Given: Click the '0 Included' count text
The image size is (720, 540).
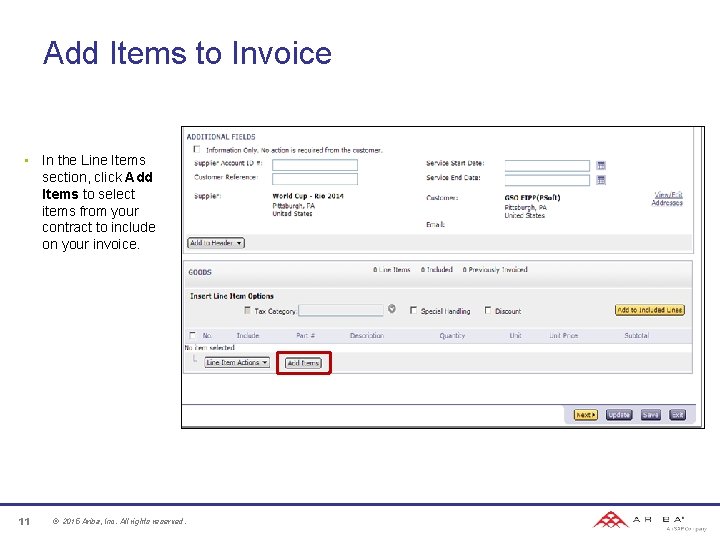Looking at the screenshot, I should pyautogui.click(x=437, y=270).
